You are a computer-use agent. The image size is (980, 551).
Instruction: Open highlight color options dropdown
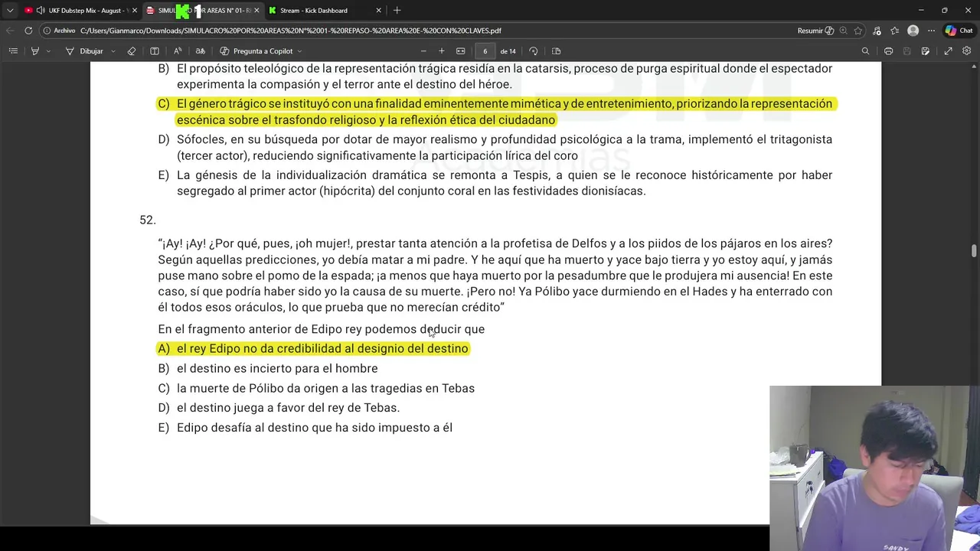tap(48, 51)
